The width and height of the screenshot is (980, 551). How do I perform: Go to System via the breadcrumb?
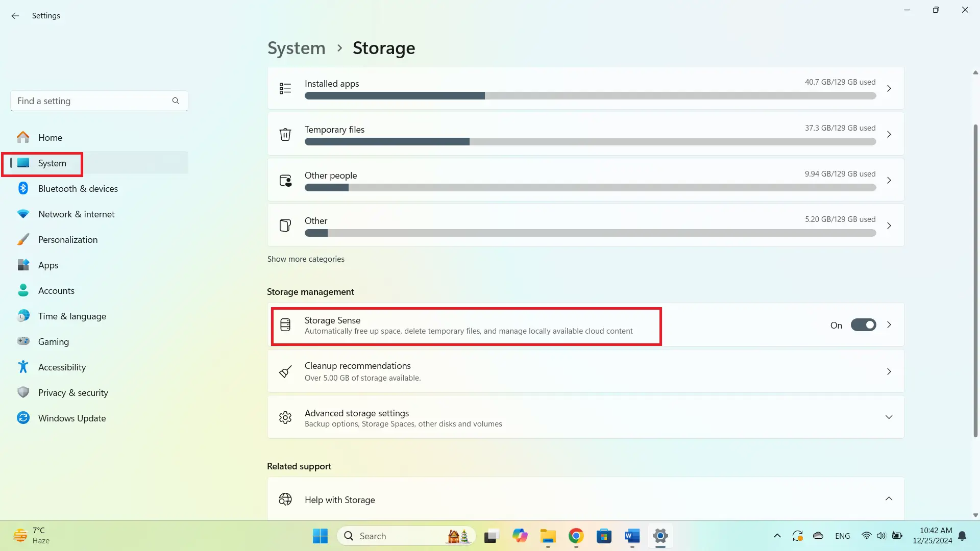coord(296,47)
